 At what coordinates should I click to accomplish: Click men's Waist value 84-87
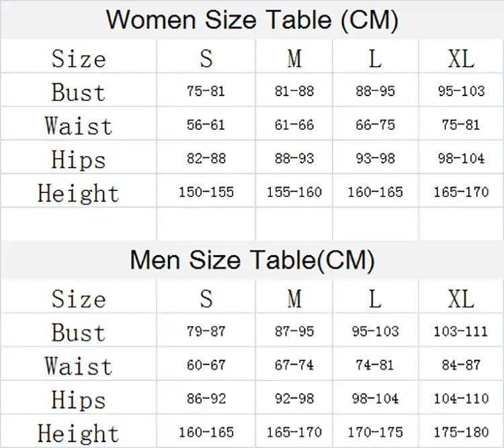(461, 365)
